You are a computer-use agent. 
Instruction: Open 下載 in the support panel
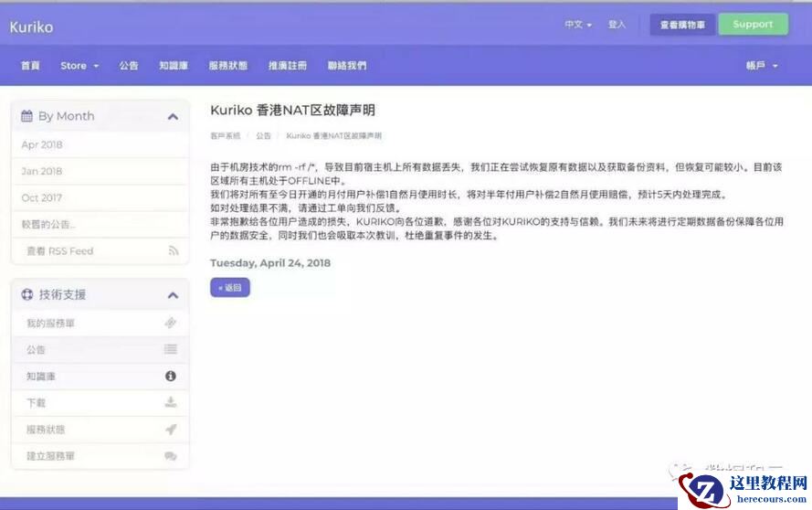[x=100, y=403]
